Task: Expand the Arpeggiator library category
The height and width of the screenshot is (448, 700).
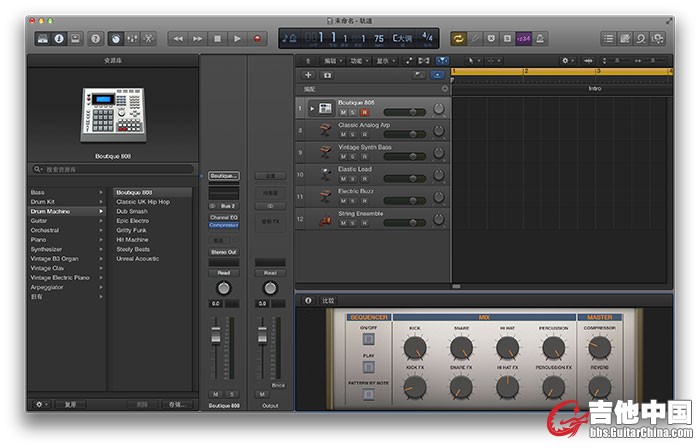Action: (101, 287)
